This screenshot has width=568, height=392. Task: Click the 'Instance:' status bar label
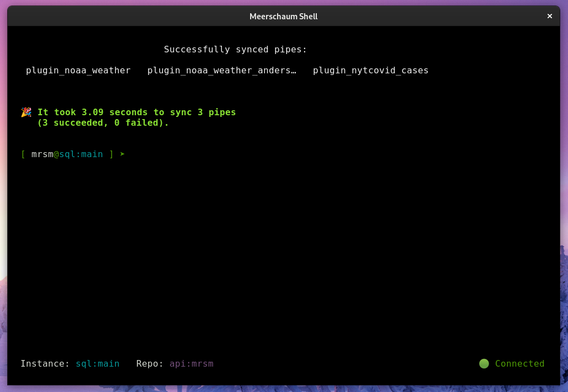45,363
